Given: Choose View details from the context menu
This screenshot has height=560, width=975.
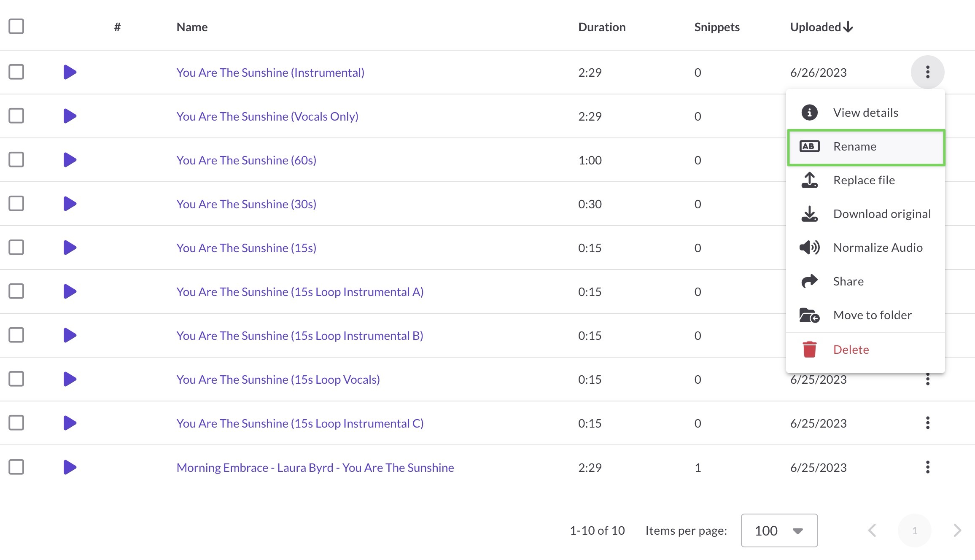Looking at the screenshot, I should (x=865, y=113).
